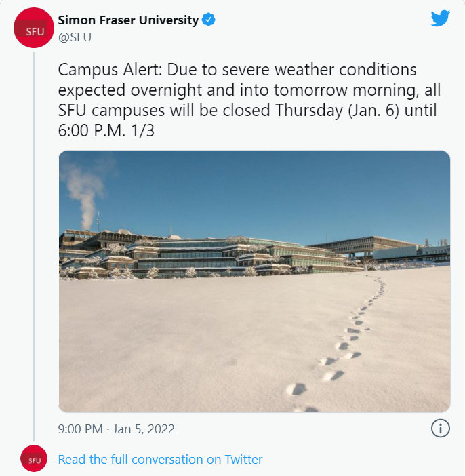
Task: Click the words 'Campus Alert' in tweet
Action: (x=108, y=70)
